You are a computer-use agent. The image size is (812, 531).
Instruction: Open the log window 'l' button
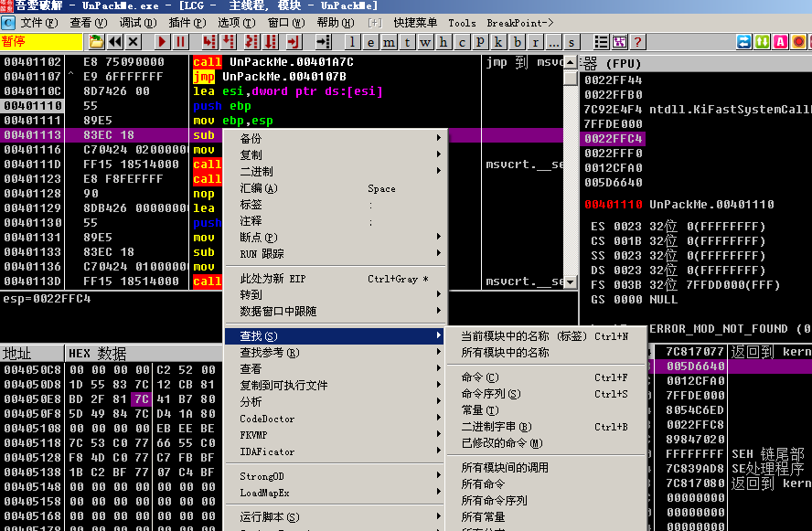pyautogui.click(x=353, y=42)
